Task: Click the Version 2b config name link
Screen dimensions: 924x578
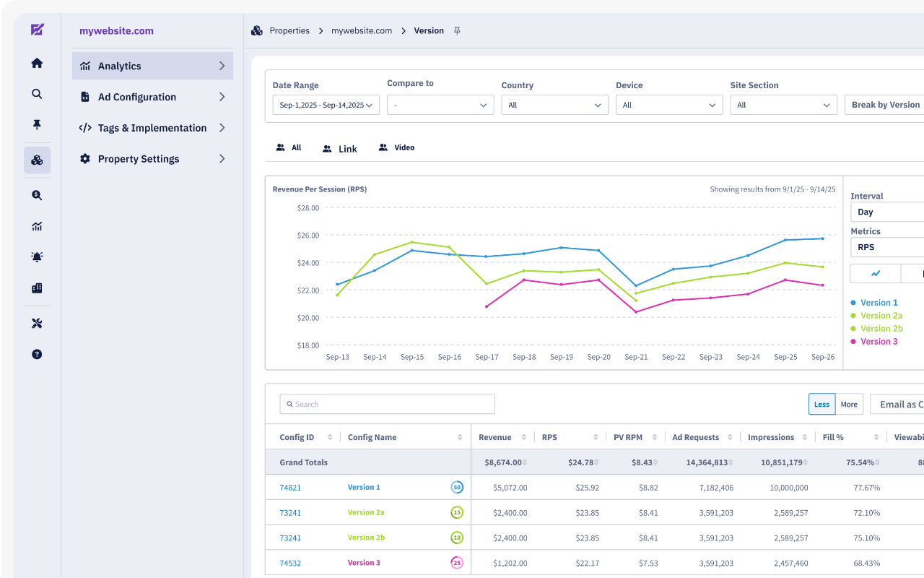Action: click(x=366, y=538)
